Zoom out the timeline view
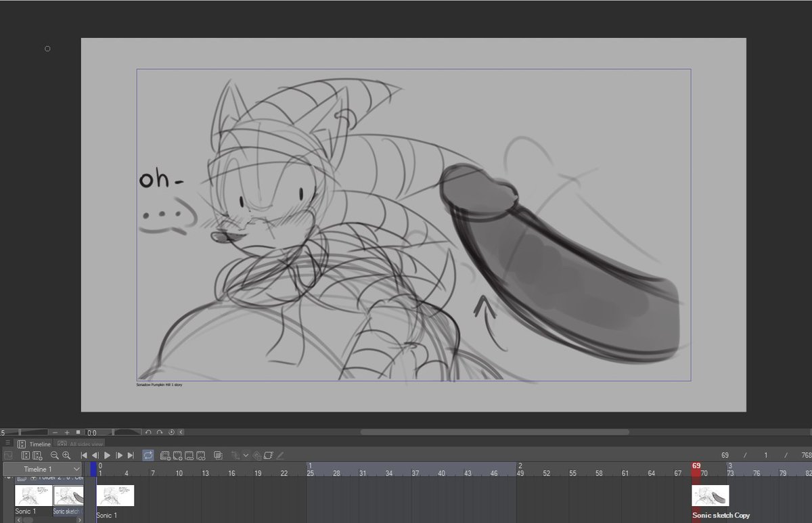Viewport: 812px width, 523px height. point(55,455)
